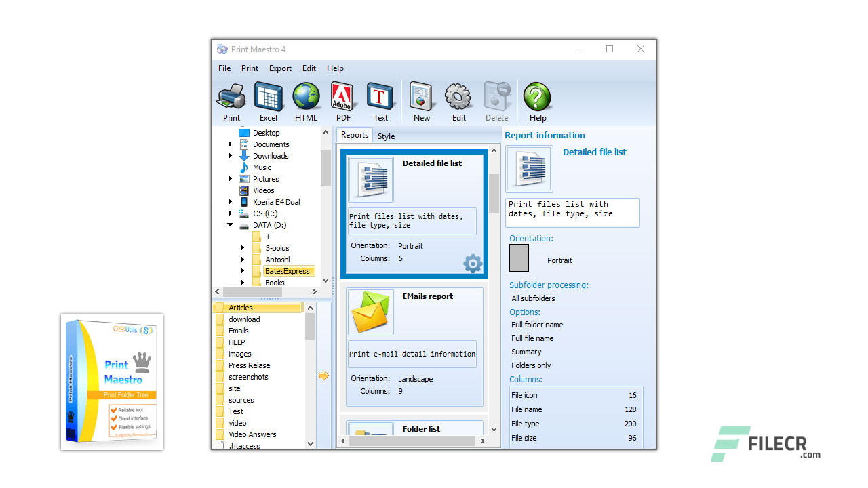868x488 pixels.
Task: Open the Help menu
Action: pos(335,68)
